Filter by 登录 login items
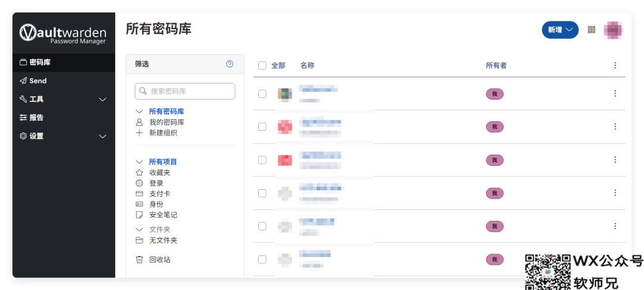 tap(156, 184)
